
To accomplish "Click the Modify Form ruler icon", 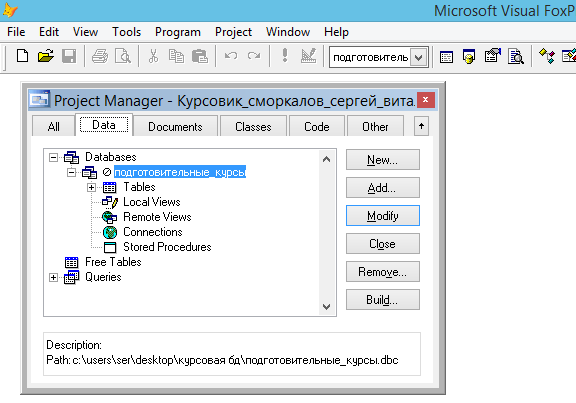I will click(308, 56).
